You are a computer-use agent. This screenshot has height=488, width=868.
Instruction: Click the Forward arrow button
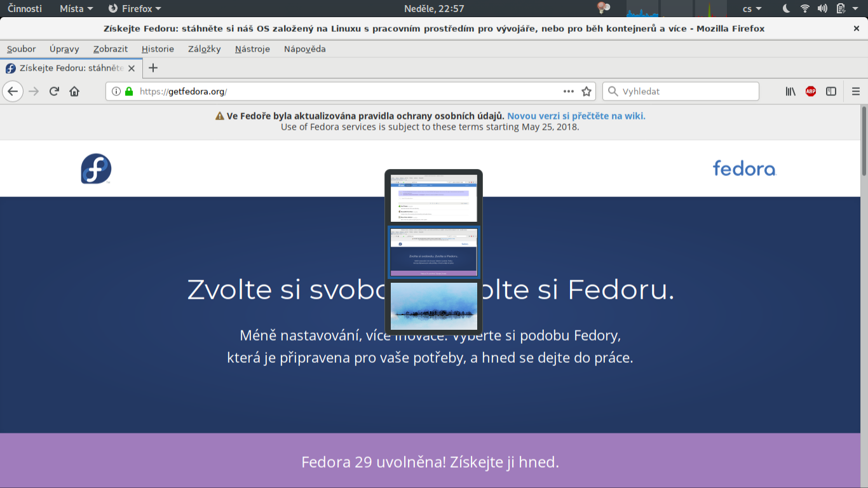tap(34, 91)
